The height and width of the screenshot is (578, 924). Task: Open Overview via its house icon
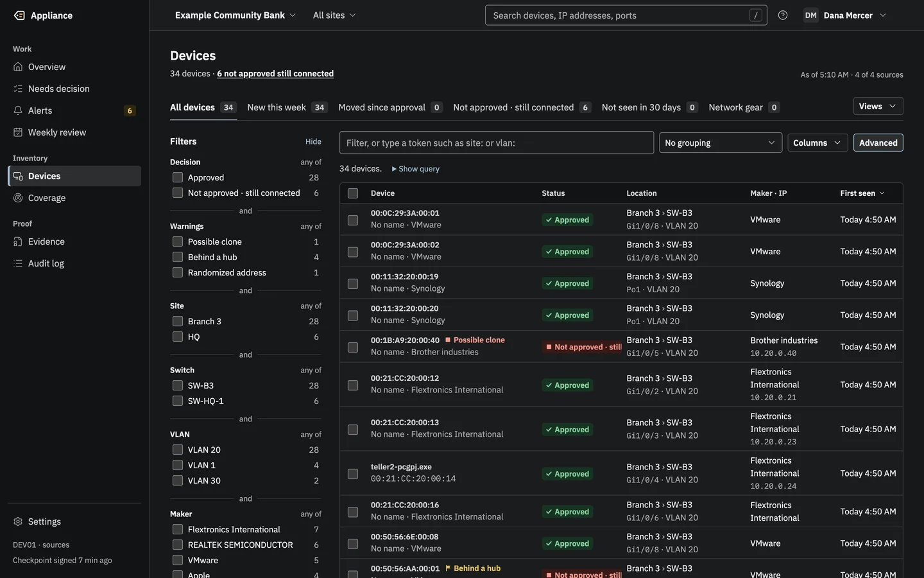point(18,67)
